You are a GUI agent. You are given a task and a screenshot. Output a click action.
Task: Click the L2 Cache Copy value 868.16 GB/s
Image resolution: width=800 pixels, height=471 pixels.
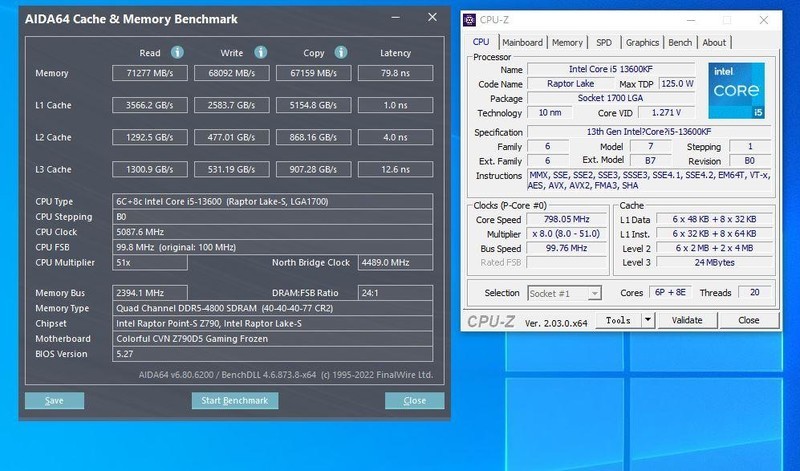pyautogui.click(x=313, y=137)
